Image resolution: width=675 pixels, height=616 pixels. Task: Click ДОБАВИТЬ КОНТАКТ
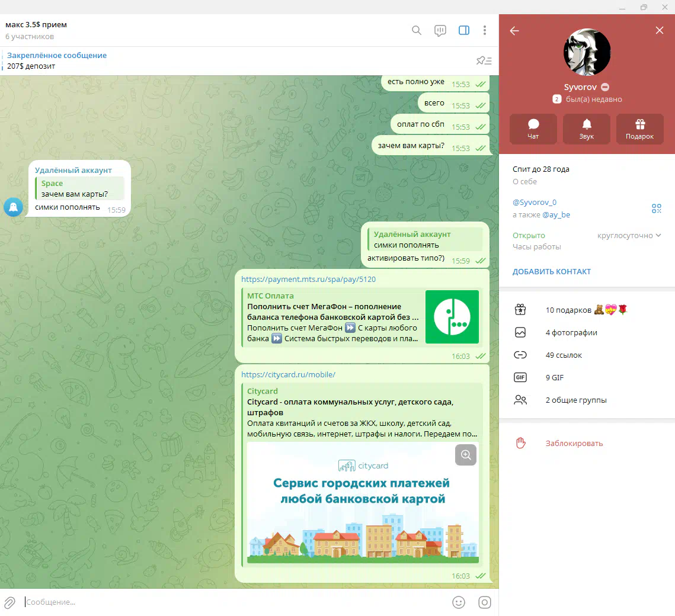tap(552, 271)
